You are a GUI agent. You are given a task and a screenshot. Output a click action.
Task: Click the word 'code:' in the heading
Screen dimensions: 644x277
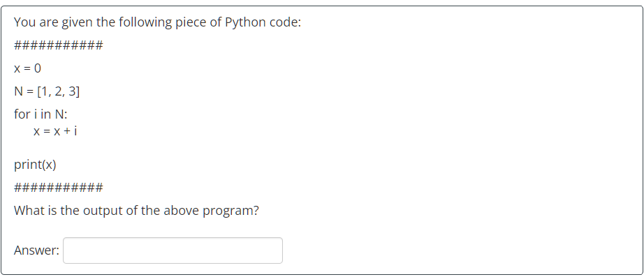285,22
